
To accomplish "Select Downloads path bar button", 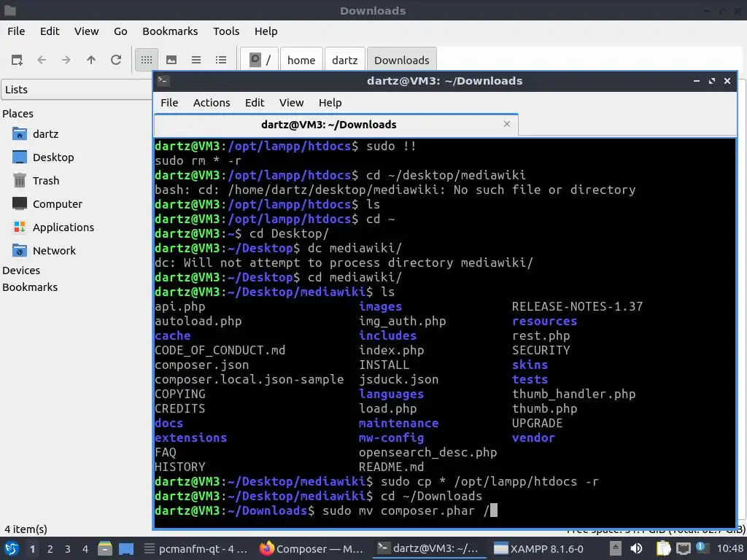I will [x=402, y=60].
